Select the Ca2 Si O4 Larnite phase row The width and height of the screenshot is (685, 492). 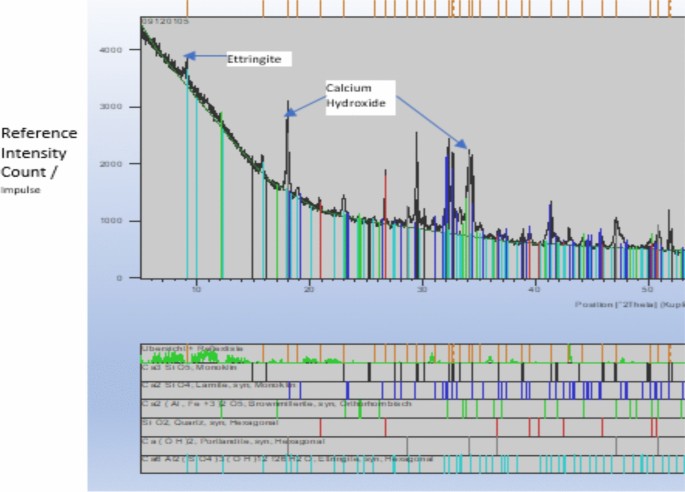coord(412,390)
